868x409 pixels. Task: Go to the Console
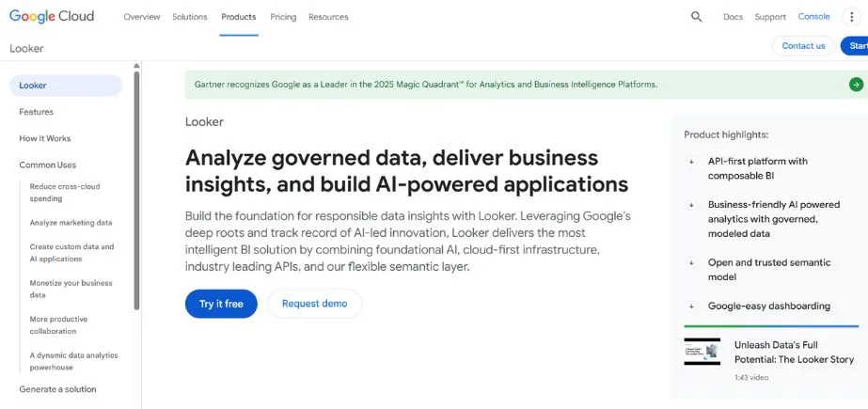pyautogui.click(x=813, y=17)
